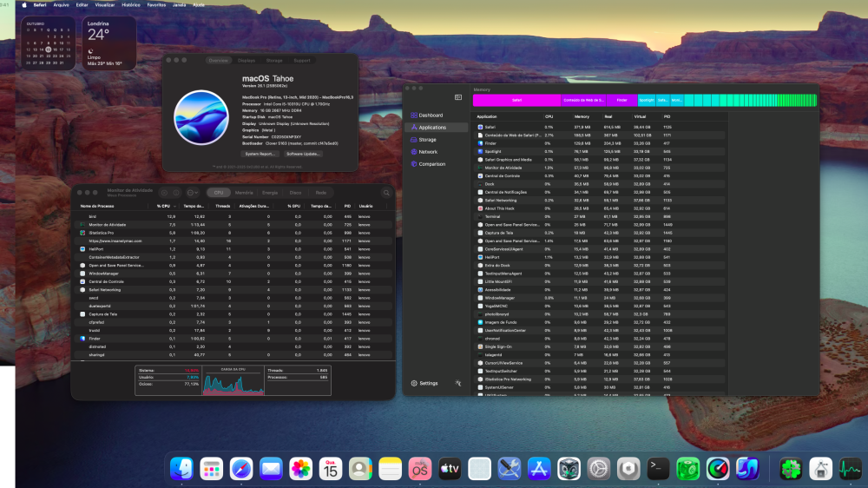Screen dimensions: 868x488
Task: Click the System Report button
Action: pos(260,154)
